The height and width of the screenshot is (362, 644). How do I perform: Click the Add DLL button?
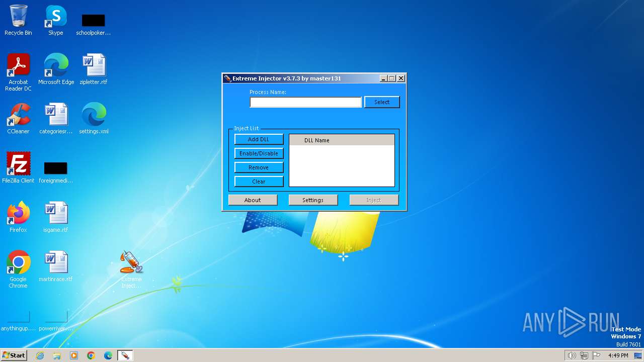click(x=259, y=139)
